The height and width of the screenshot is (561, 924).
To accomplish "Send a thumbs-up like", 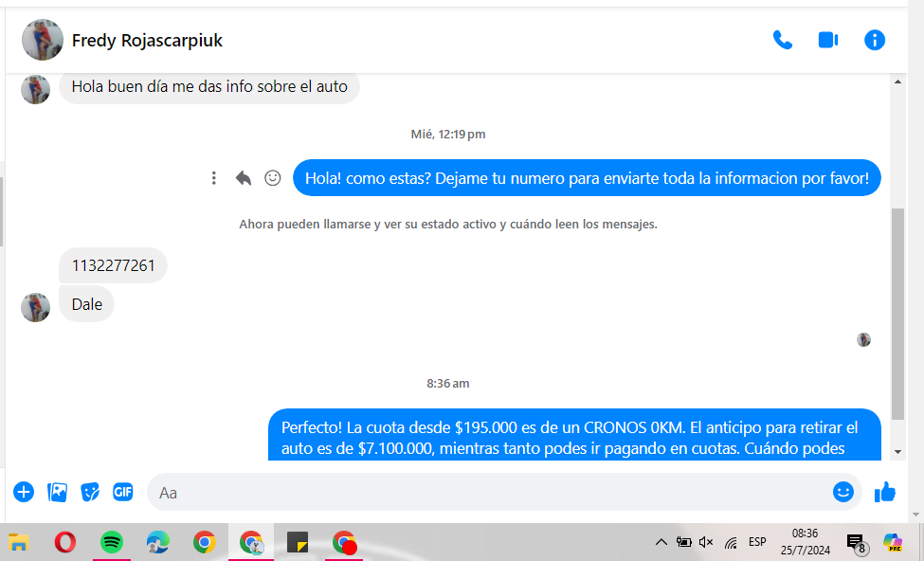I will 885,492.
